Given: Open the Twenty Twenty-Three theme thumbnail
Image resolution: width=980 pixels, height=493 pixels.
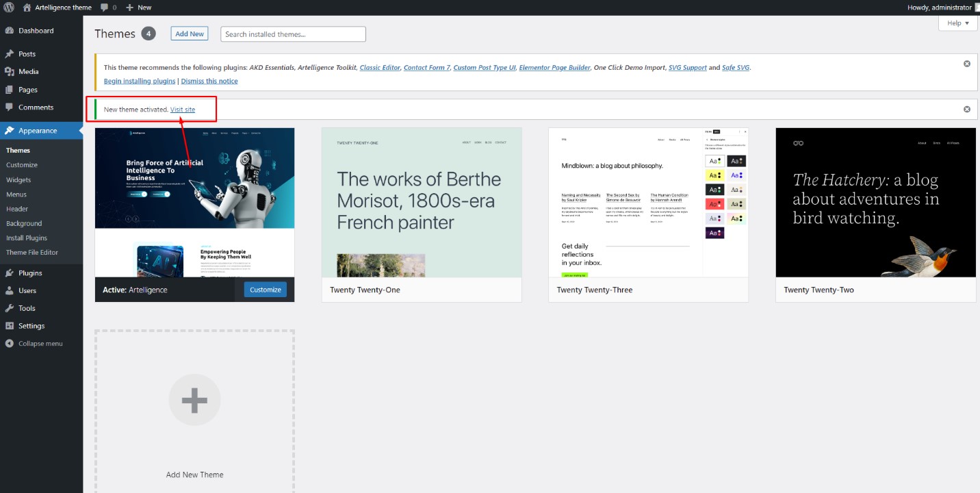Looking at the screenshot, I should pyautogui.click(x=649, y=203).
